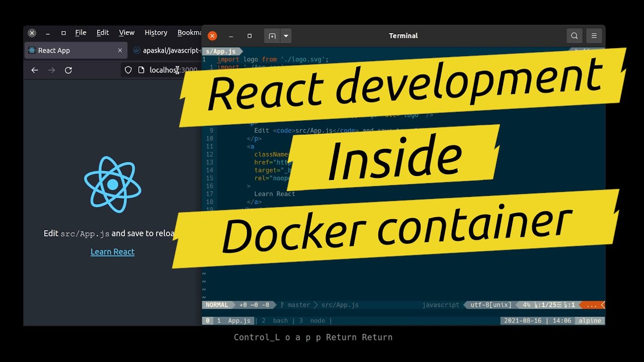This screenshot has height=362, width=644.
Task: Click the 4% file position indicator
Action: tap(527, 305)
